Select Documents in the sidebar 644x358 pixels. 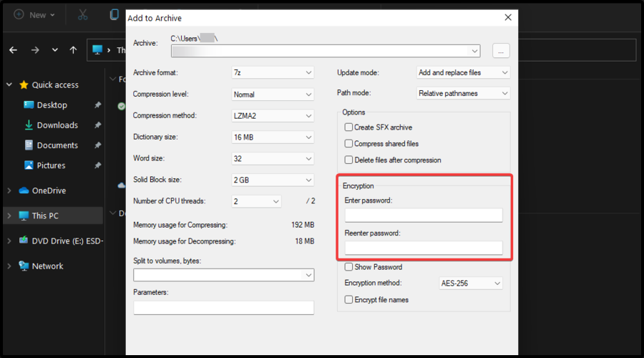point(57,145)
